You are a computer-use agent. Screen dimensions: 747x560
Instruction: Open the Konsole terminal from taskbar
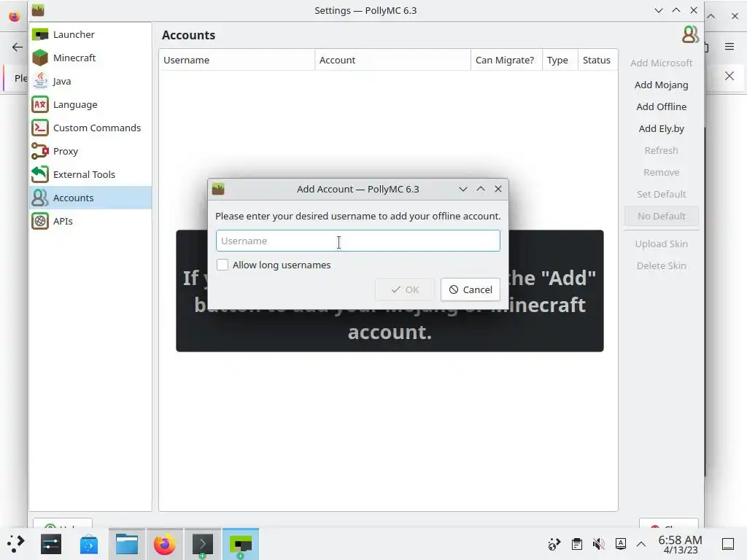203,544
